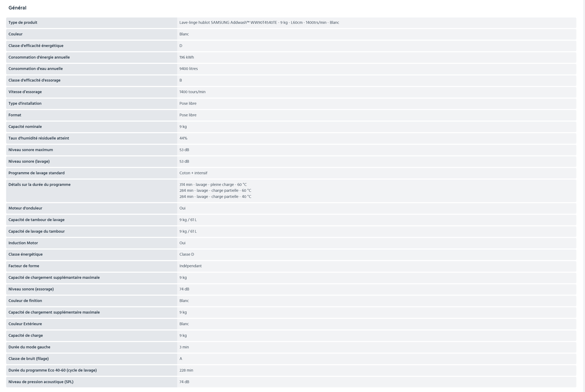
Task: Click the 'Niveau sonore (essorage)' label
Action: [x=31, y=289]
